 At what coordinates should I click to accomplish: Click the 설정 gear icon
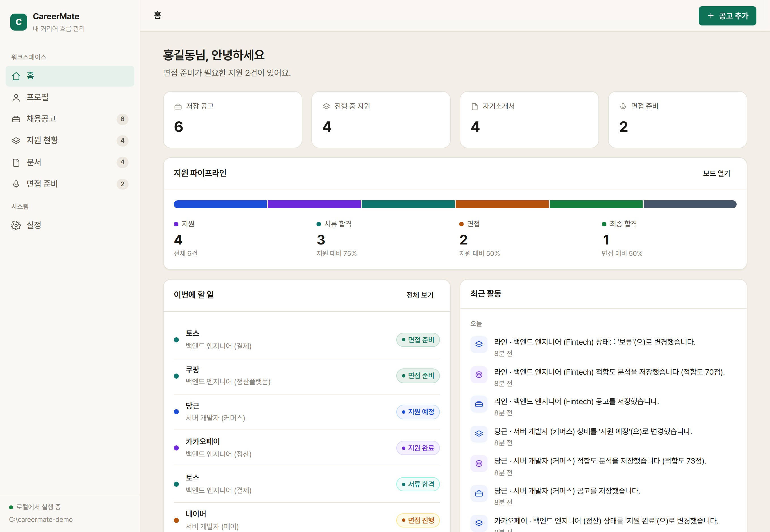[x=16, y=225]
